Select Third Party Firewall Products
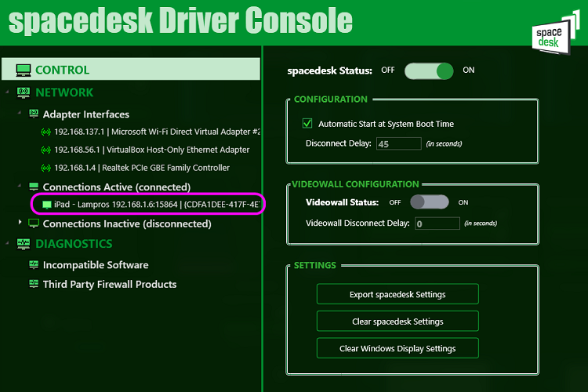The image size is (588, 392). point(110,285)
